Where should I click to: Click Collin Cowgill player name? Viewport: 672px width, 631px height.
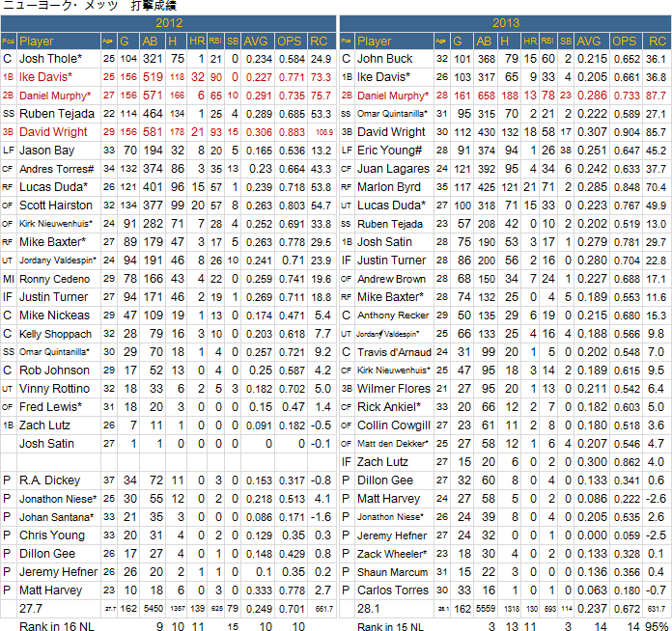394,425
